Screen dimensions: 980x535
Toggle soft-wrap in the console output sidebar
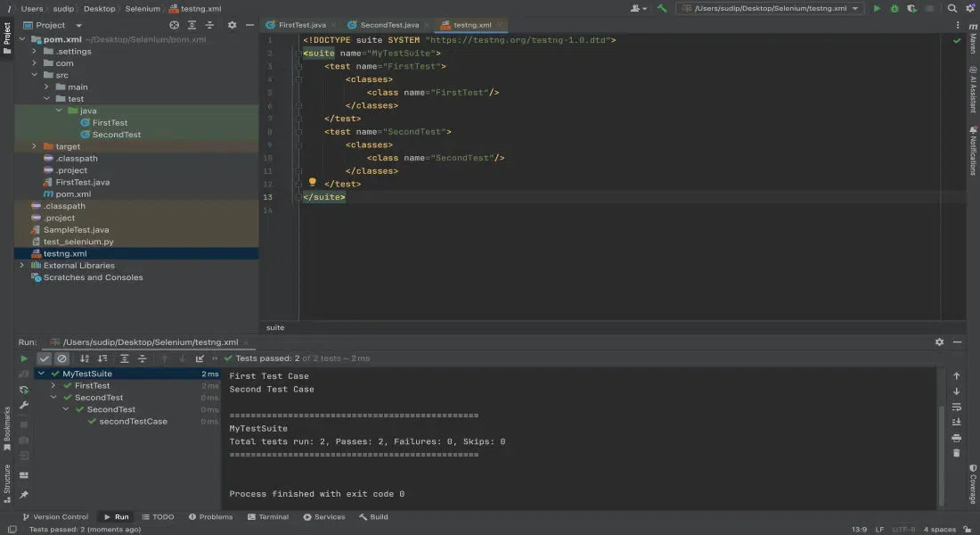(957, 407)
